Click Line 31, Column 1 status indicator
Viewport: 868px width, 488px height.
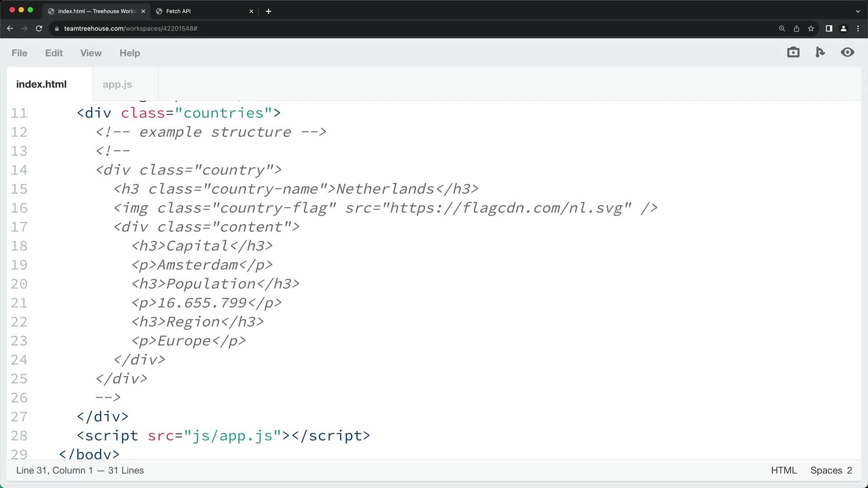pos(80,470)
